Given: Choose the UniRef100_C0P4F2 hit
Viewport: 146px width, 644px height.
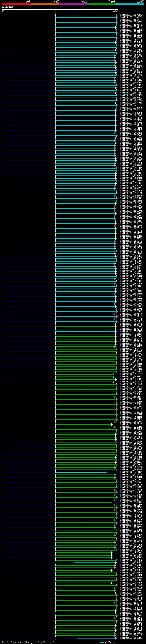Looking at the screenshot, I should pos(131,437).
